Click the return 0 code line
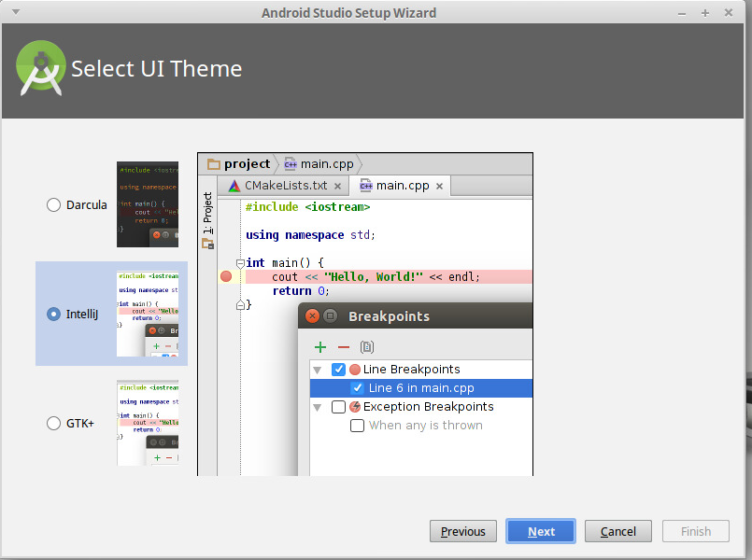The width and height of the screenshot is (752, 560). click(x=301, y=291)
